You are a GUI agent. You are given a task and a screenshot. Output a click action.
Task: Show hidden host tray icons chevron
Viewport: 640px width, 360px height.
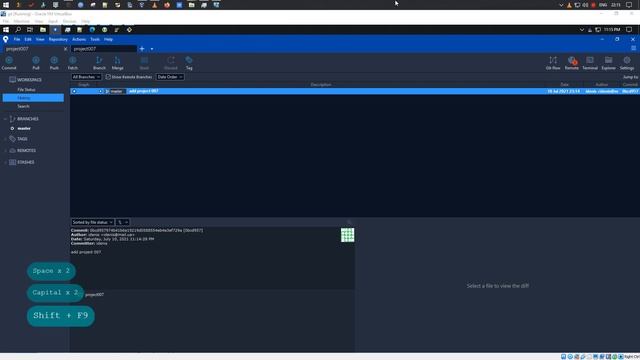pos(561,5)
